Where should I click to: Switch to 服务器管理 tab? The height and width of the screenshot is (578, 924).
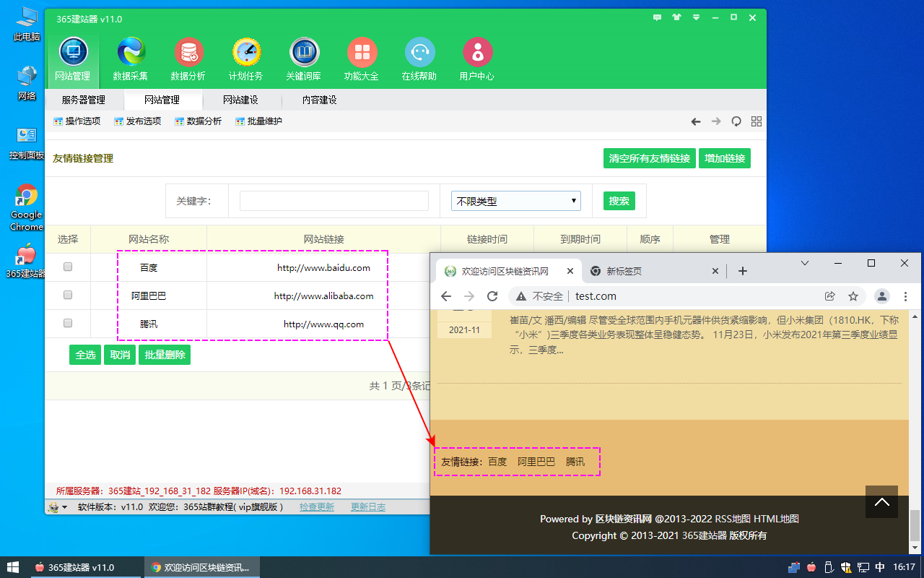coord(84,100)
